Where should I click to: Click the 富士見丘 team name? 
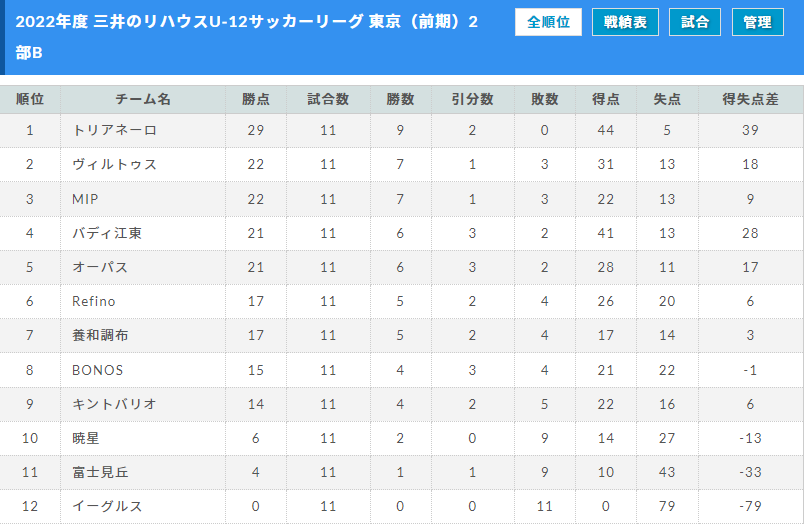[x=100, y=472]
